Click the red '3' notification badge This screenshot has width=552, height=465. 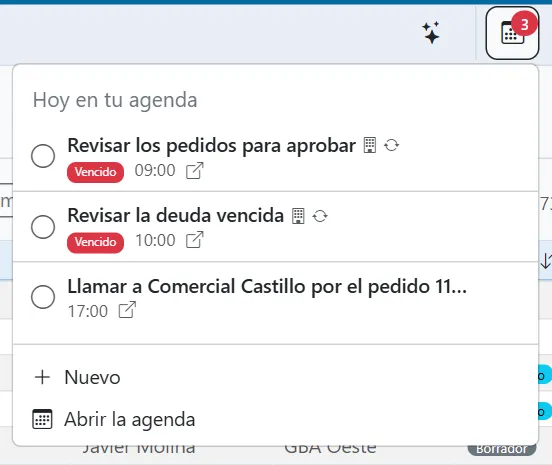(x=525, y=25)
